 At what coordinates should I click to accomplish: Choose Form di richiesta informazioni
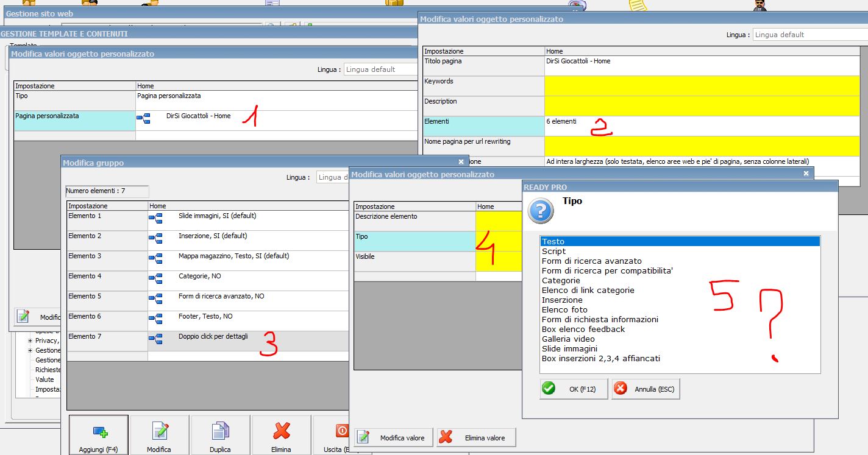click(x=600, y=319)
